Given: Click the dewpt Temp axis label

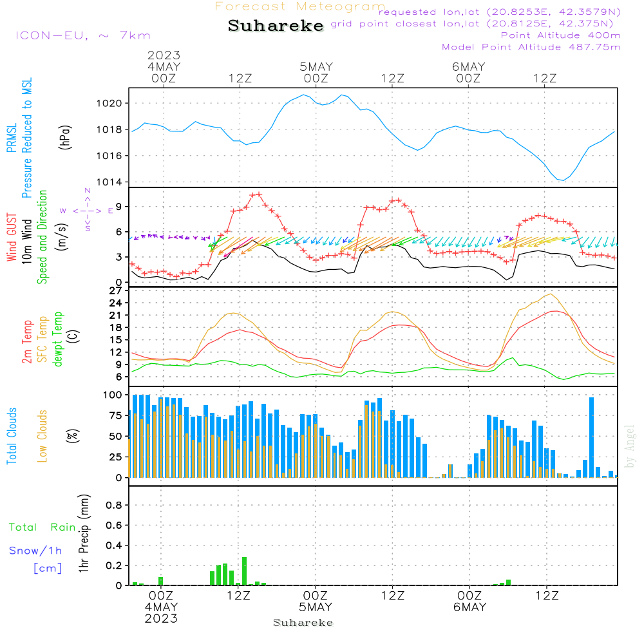Looking at the screenshot, I should 57,339.
